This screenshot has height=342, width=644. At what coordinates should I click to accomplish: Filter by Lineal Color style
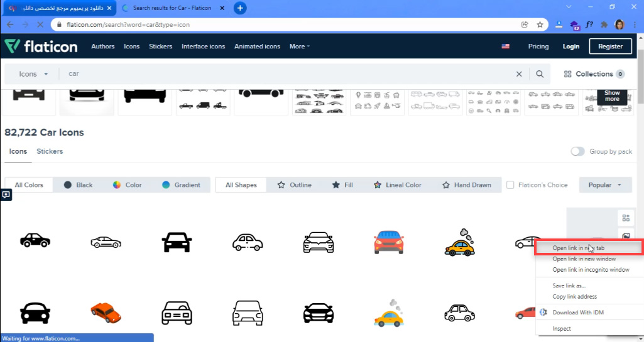(x=398, y=185)
